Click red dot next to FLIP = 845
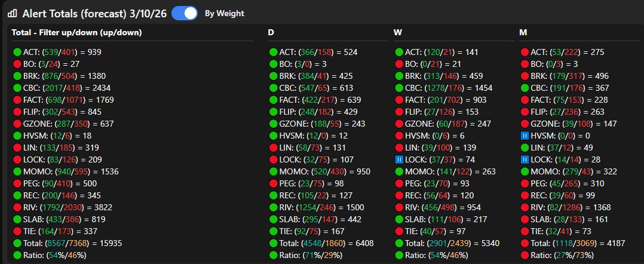The width and height of the screenshot is (644, 264). coord(17,112)
